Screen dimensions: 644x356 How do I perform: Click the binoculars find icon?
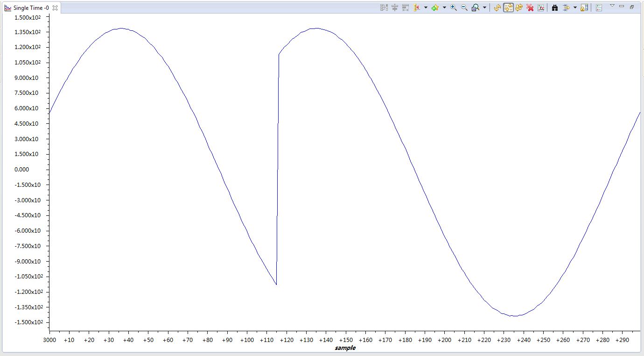(555, 7)
